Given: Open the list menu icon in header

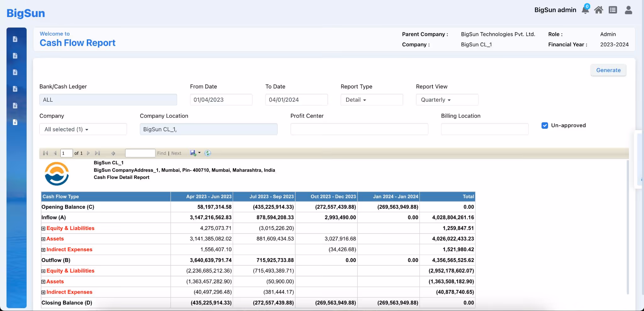Looking at the screenshot, I should click(x=613, y=10).
